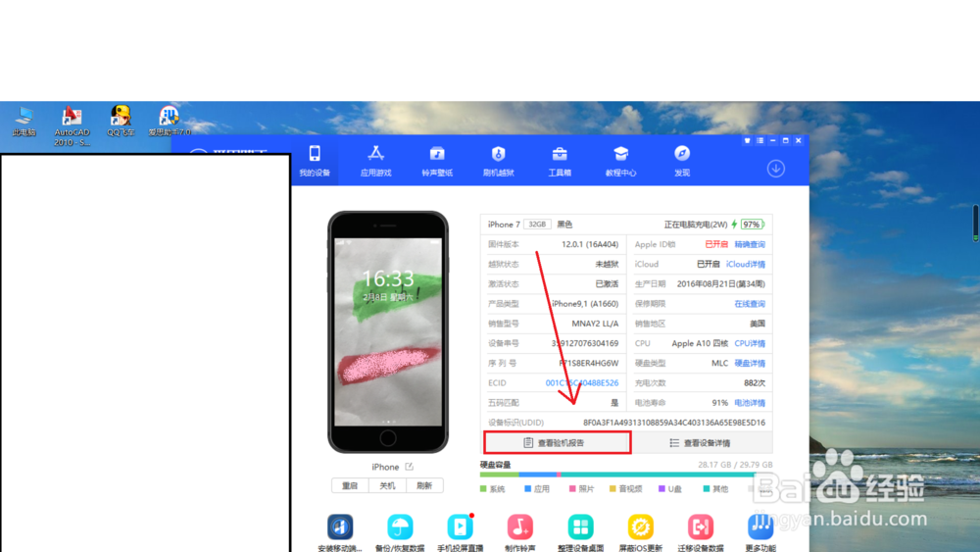Edit the iPhone device name
Image resolution: width=980 pixels, height=552 pixels.
coord(409,467)
